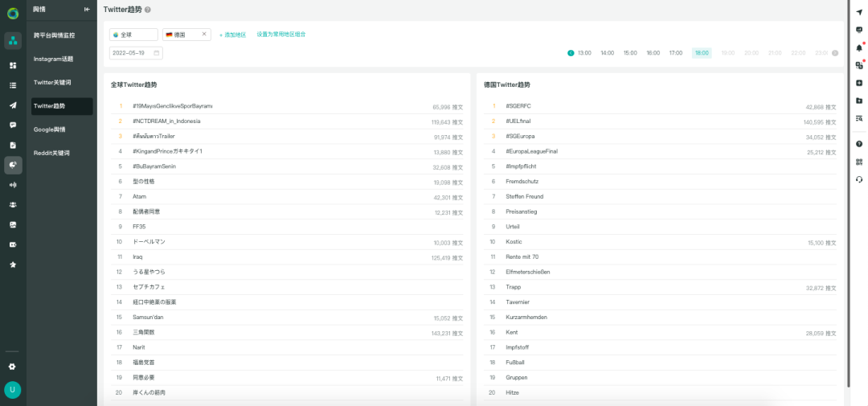The height and width of the screenshot is (406, 868).
Task: Click the QR code icon in right toolbar
Action: 859,162
